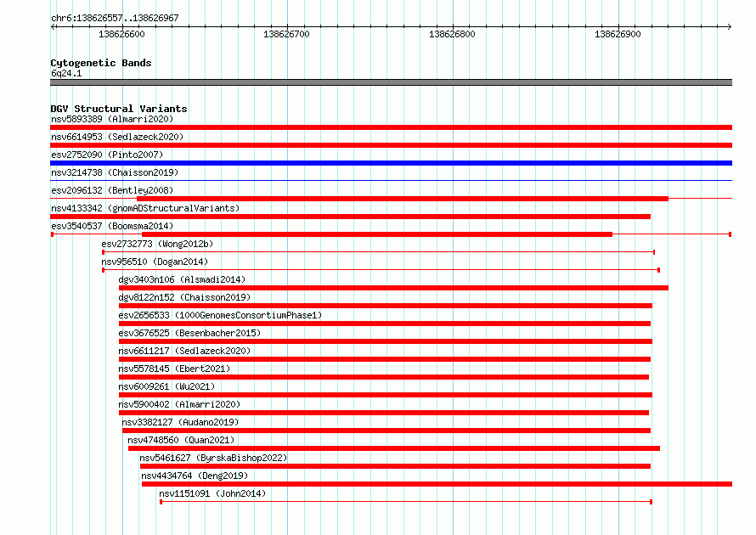The height and width of the screenshot is (535, 756).
Task: Select dgv8122n152 (Chaisson2019) label
Action: (184, 297)
